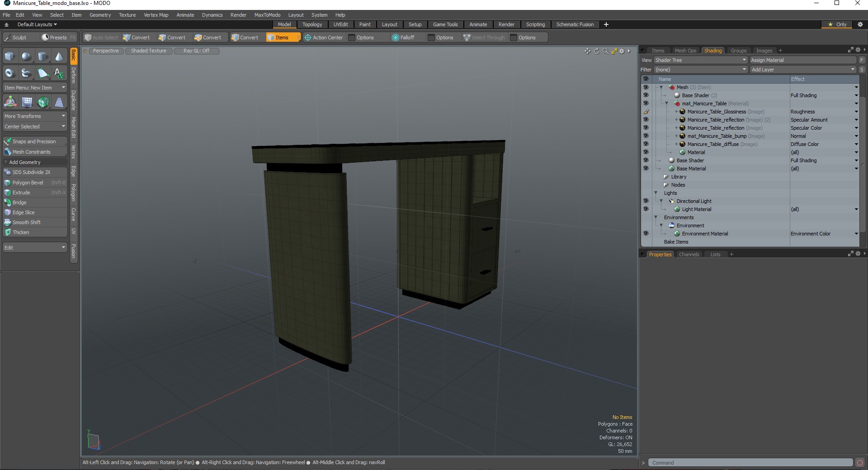The image size is (868, 470).
Task: Toggle visibility of Manicure_Table_diffuse image
Action: [646, 144]
